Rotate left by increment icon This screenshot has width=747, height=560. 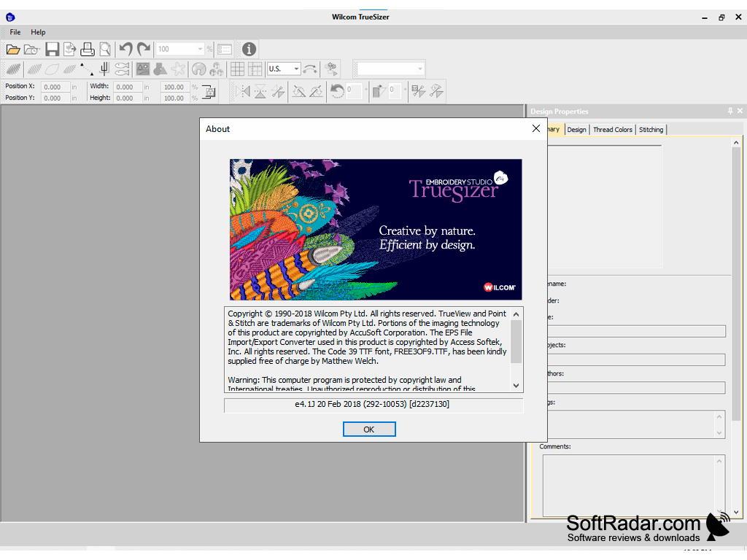[298, 91]
